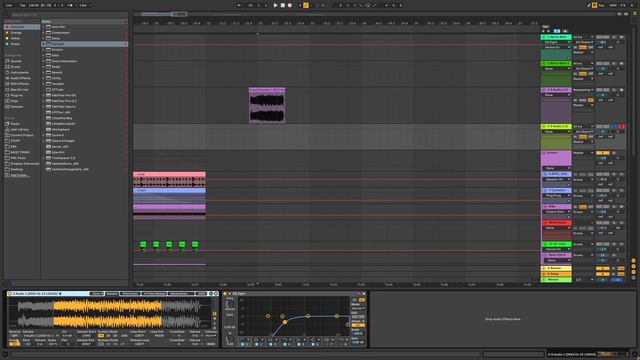Expand the Reverb folder
The image size is (640, 360).
point(43,73)
